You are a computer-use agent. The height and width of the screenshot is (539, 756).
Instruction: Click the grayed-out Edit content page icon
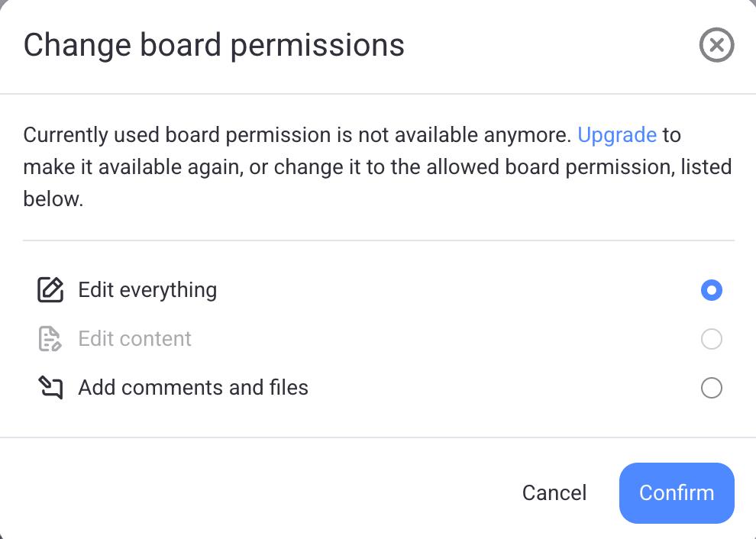(x=50, y=338)
